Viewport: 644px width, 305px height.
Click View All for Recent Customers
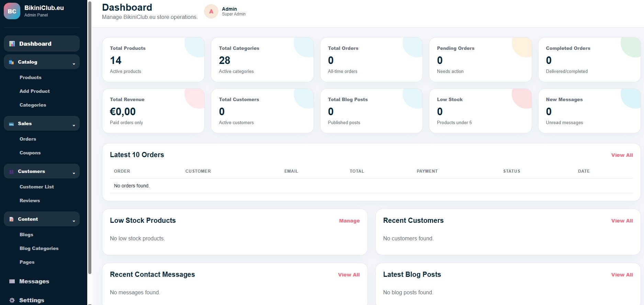click(622, 221)
